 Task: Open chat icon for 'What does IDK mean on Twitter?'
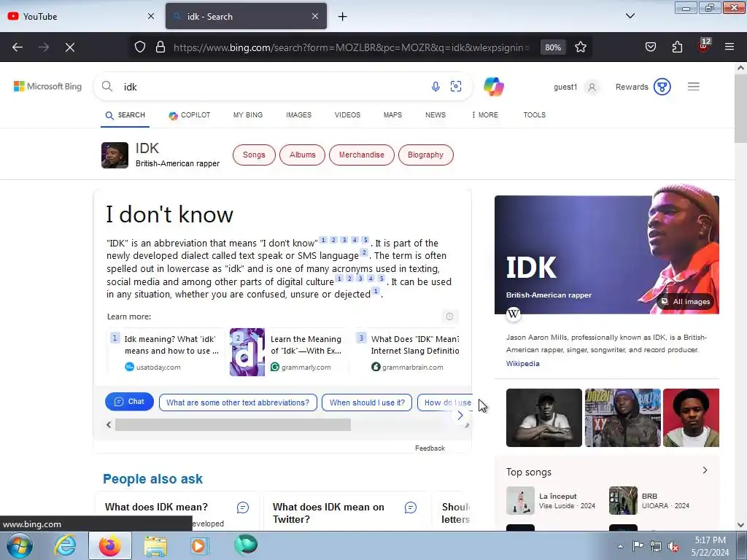pos(411,507)
